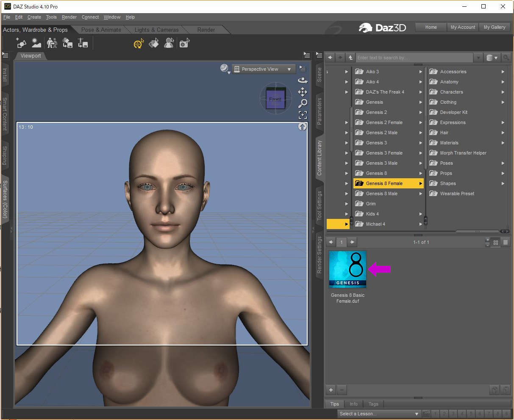Expand the Genesis 3 Male folder arrow
Viewport: 514px width, 420px height.
click(x=420, y=163)
